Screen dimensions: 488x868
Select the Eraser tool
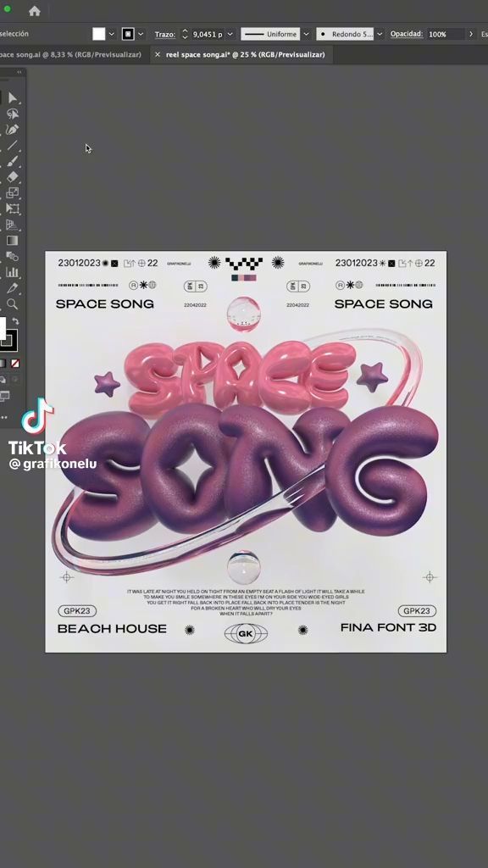click(12, 177)
